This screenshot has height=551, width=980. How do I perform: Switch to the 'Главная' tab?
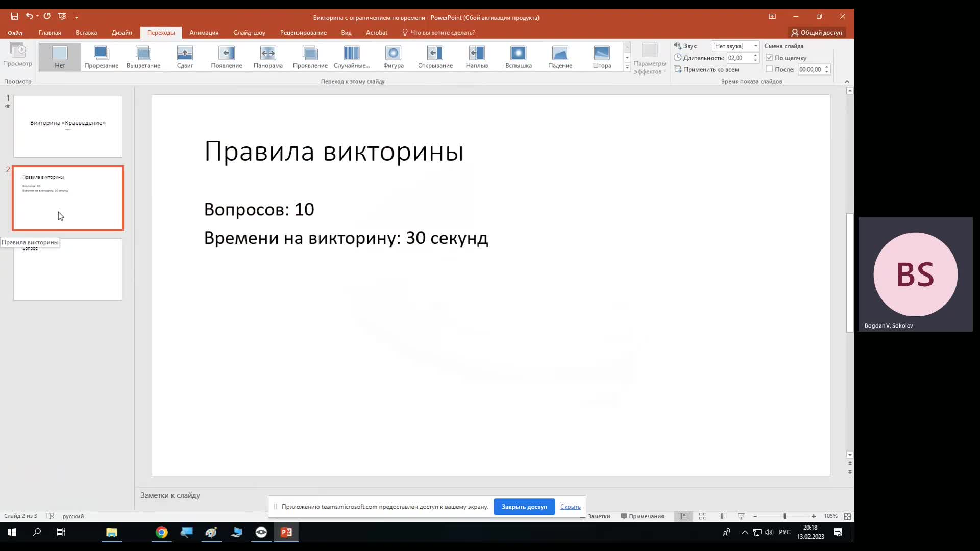(x=50, y=32)
